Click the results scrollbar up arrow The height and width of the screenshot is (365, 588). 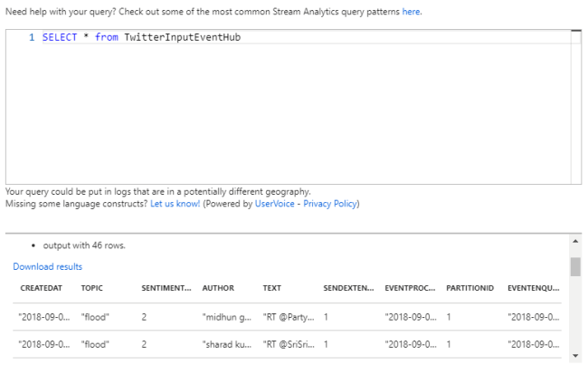575,243
